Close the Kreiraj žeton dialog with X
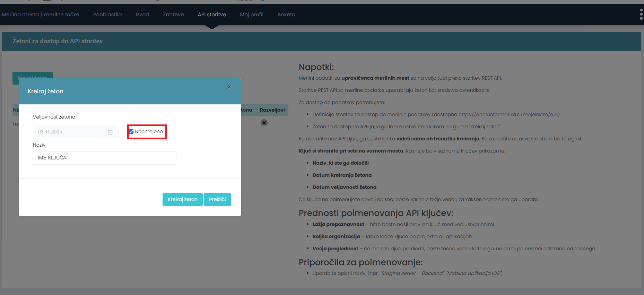Image resolution: width=644 pixels, height=295 pixels. (x=229, y=87)
